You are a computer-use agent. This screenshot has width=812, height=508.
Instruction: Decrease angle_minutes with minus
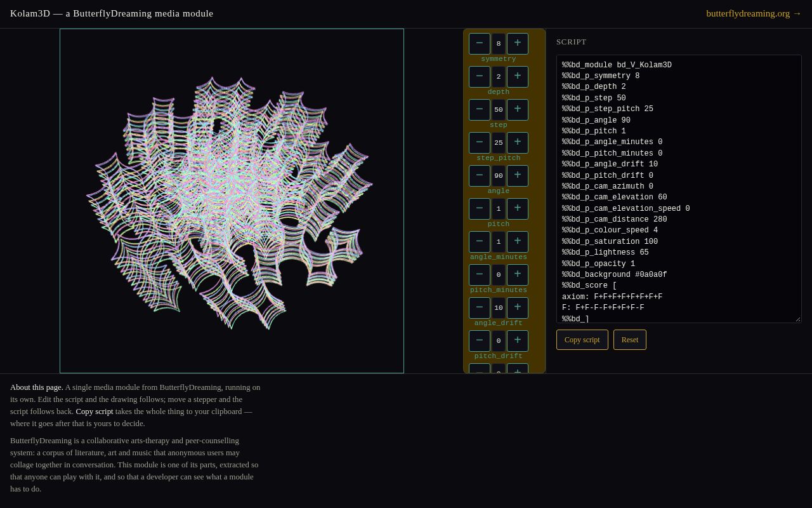(x=480, y=242)
